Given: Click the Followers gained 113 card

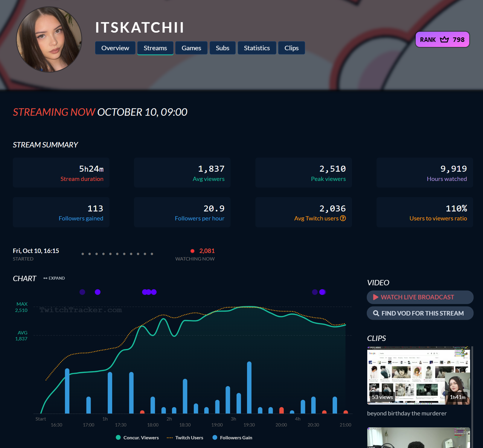Looking at the screenshot, I should [61, 212].
